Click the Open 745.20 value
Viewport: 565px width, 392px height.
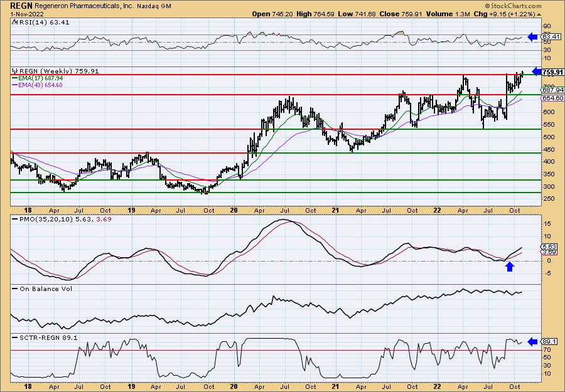(273, 14)
